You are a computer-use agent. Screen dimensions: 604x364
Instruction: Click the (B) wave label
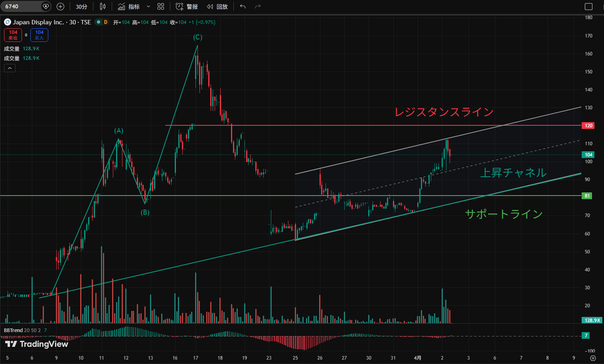tap(145, 212)
